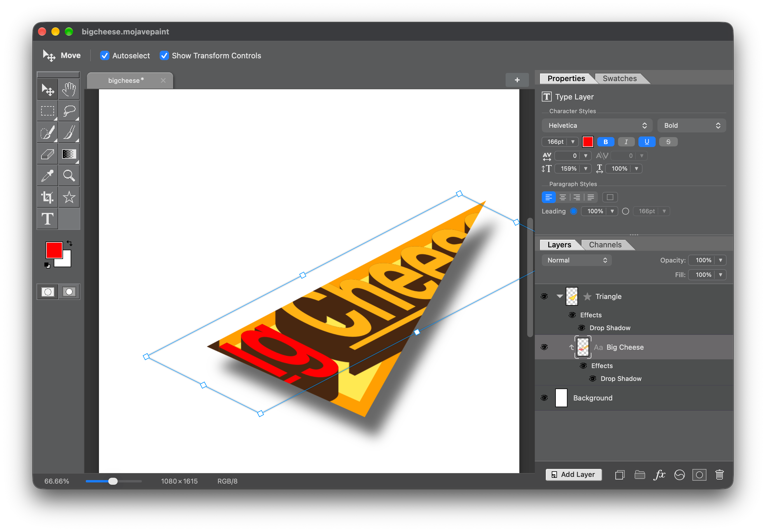Select the Rectangular Marquee tool
The width and height of the screenshot is (766, 532).
click(47, 111)
